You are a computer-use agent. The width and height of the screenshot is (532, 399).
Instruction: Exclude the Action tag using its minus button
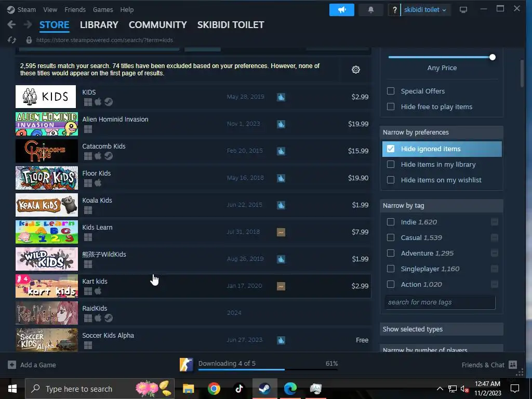[495, 284]
